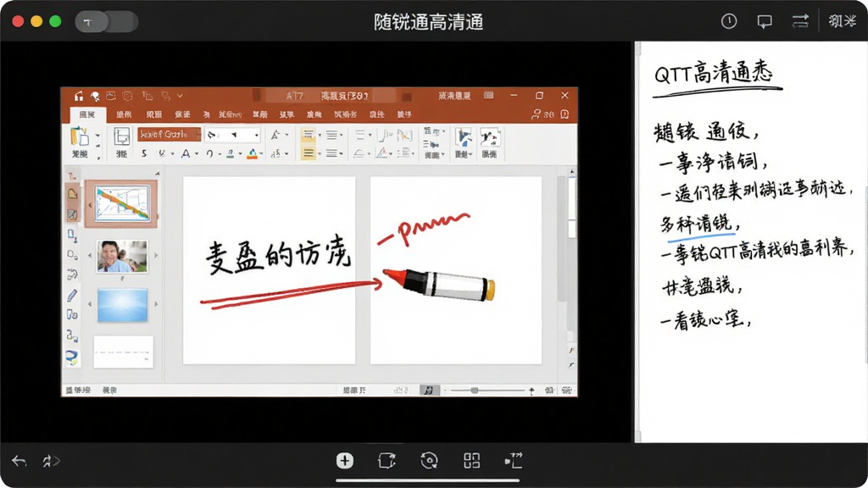
Task: Expand the font size dropdown arrow
Action: [x=256, y=135]
